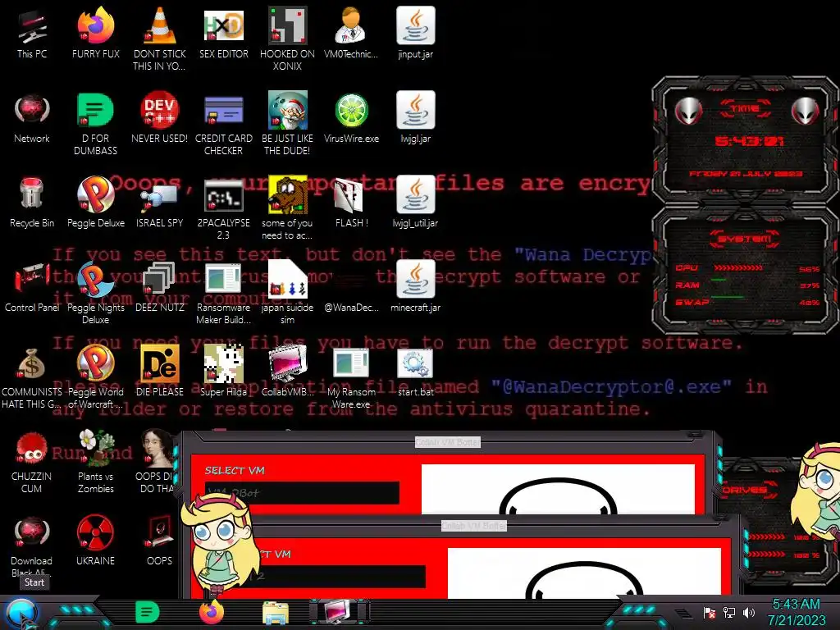Run the @WanaDecryptor desktop icon
Screen dimensions: 840x630
click(351, 307)
